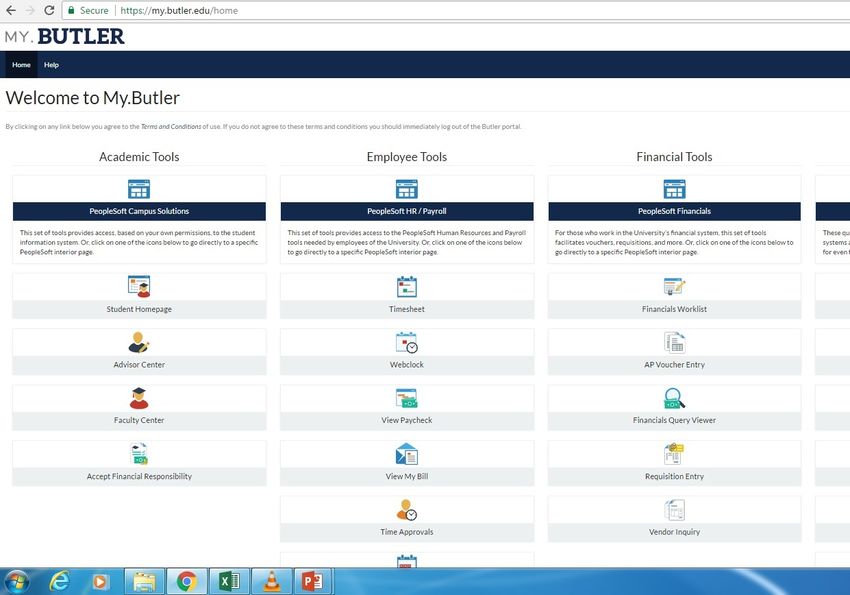Click the browser address bar URL
Screen dimensions: 850x595
[x=179, y=10]
